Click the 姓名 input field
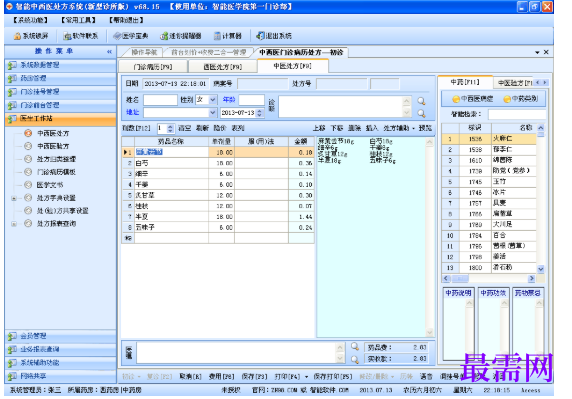 [x=160, y=100]
